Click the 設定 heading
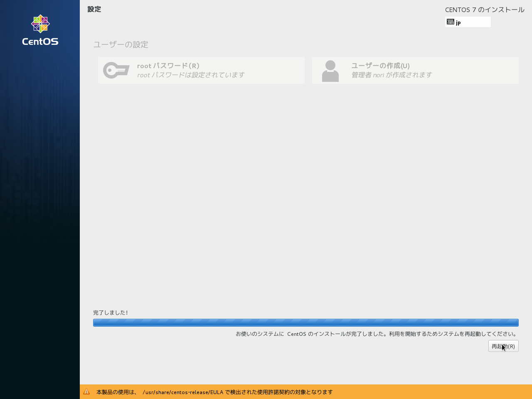Screen dimensions: 532x399 (94, 9)
